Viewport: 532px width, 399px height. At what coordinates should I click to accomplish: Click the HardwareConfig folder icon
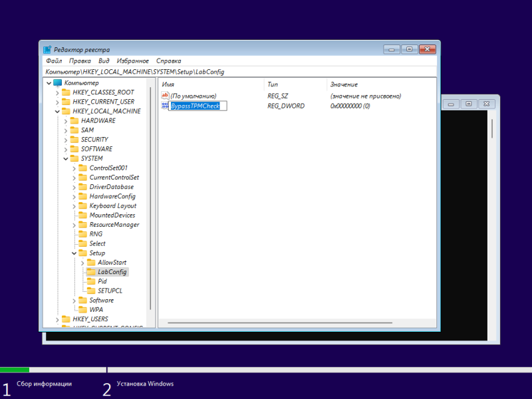point(82,196)
